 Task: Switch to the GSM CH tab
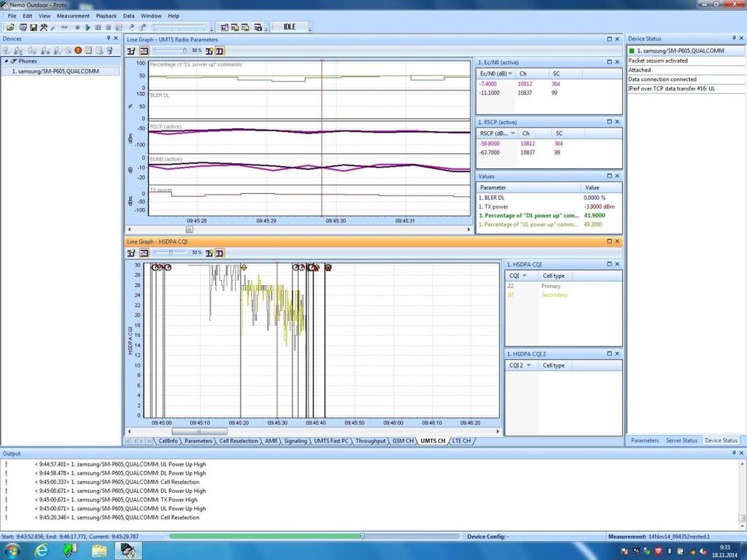[403, 441]
